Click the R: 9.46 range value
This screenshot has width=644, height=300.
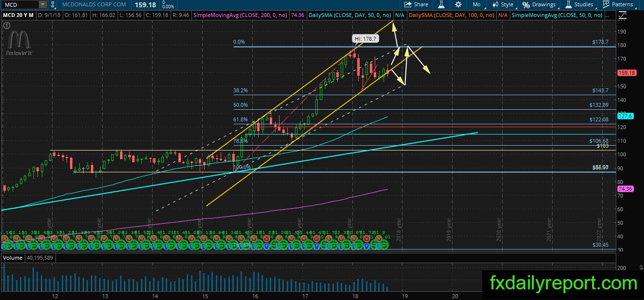coord(180,16)
